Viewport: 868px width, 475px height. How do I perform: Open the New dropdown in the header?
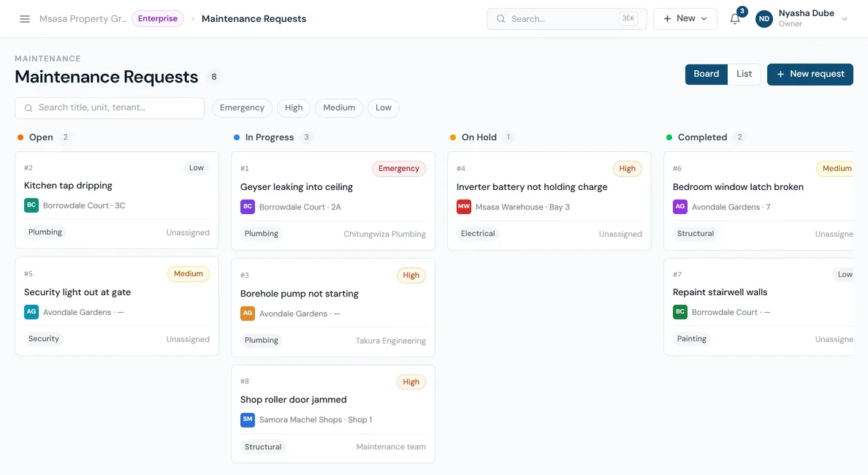point(685,19)
